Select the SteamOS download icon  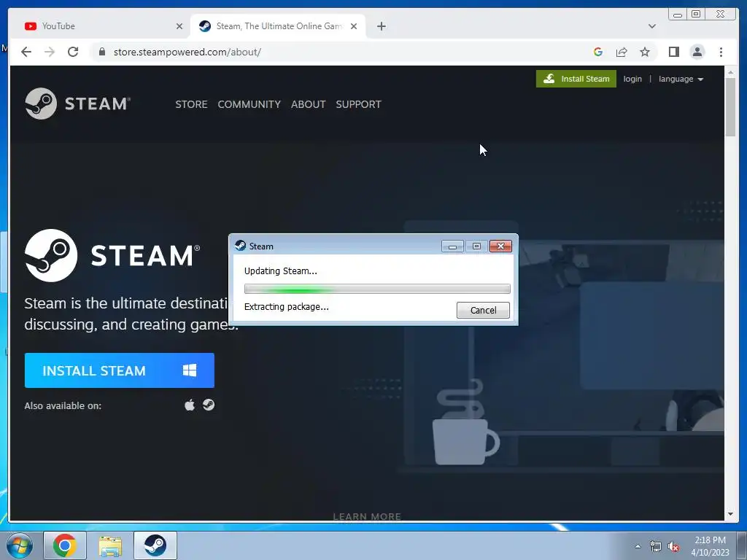pyautogui.click(x=209, y=405)
